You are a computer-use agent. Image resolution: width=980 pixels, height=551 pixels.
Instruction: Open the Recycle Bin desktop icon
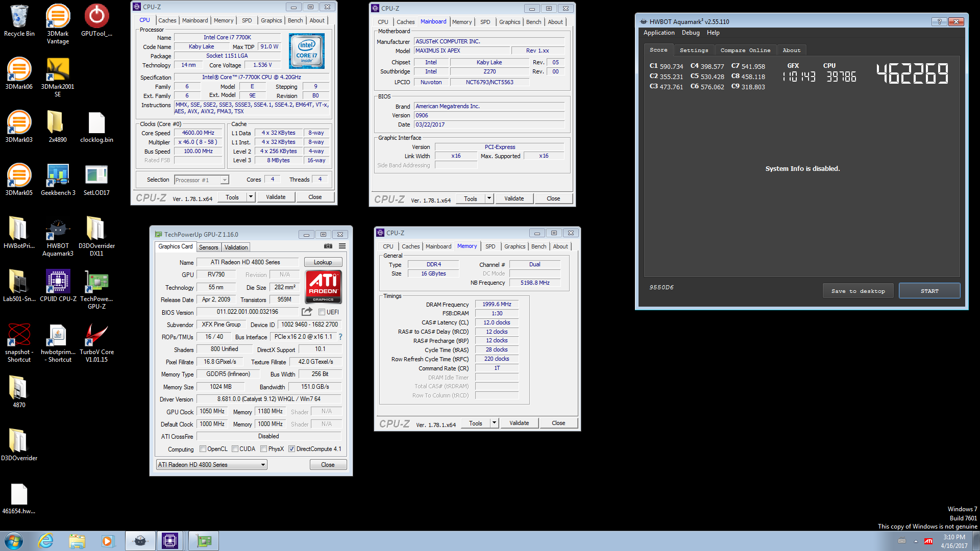coord(19,20)
